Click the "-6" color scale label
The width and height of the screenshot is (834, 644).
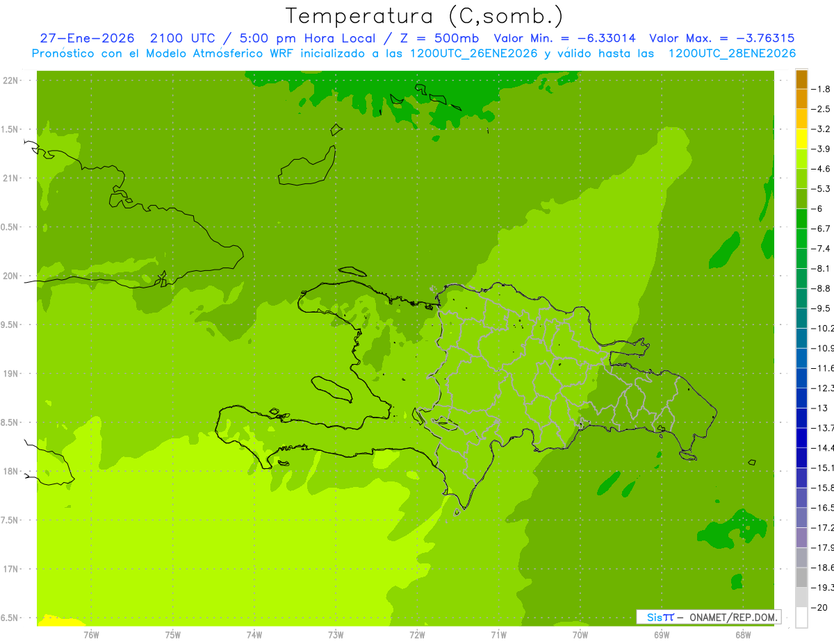tap(817, 208)
